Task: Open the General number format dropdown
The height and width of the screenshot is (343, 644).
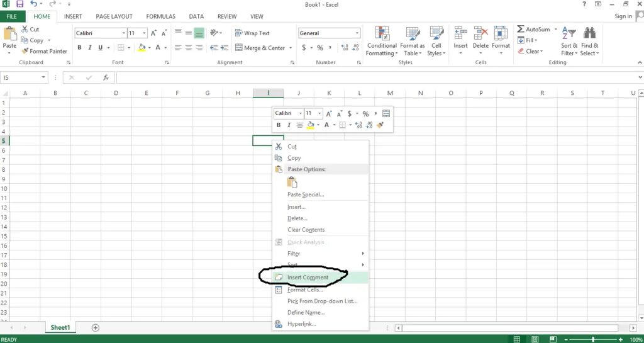Action: click(x=357, y=33)
